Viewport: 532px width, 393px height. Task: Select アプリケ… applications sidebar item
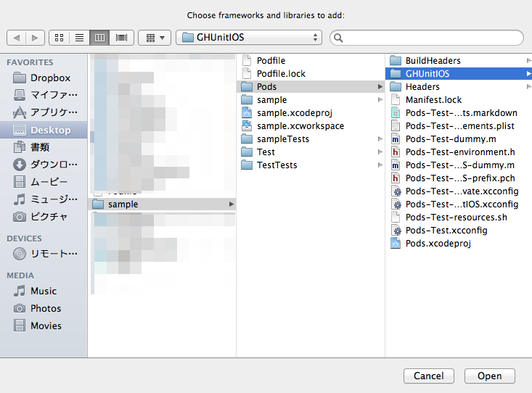click(x=44, y=112)
